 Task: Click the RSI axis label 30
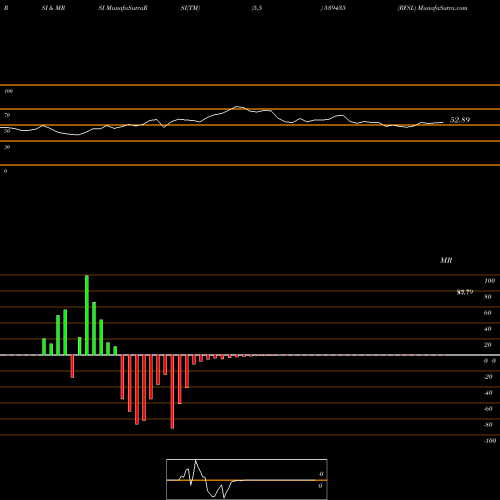click(x=7, y=147)
